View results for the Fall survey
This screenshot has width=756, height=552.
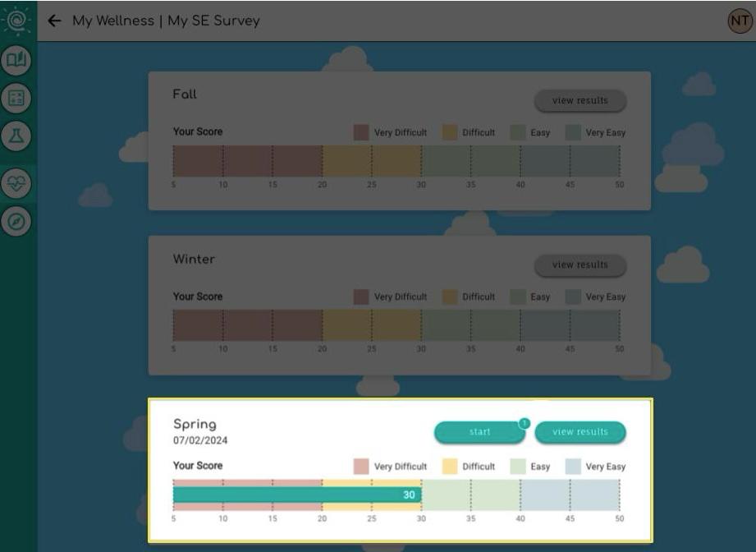[x=580, y=99]
